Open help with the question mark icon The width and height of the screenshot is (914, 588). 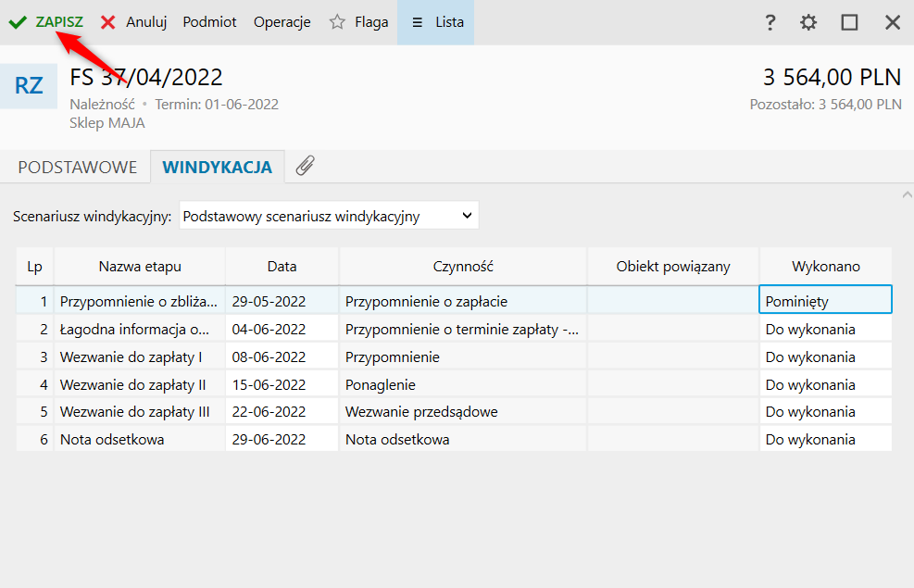coord(770,22)
